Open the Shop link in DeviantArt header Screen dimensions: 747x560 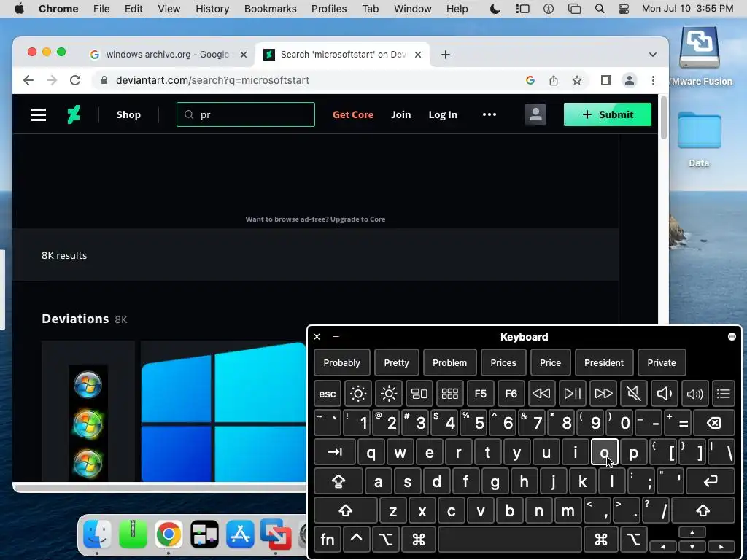click(128, 114)
